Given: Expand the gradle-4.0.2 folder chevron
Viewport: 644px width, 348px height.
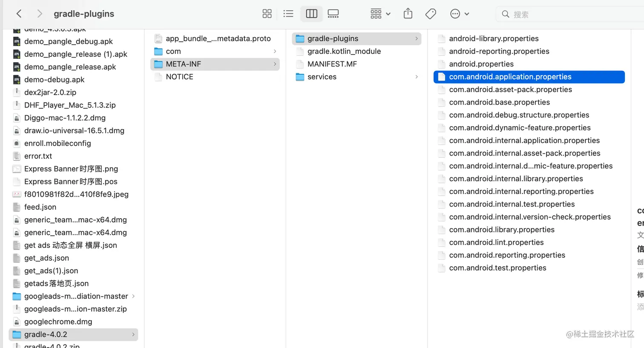Looking at the screenshot, I should tap(133, 334).
